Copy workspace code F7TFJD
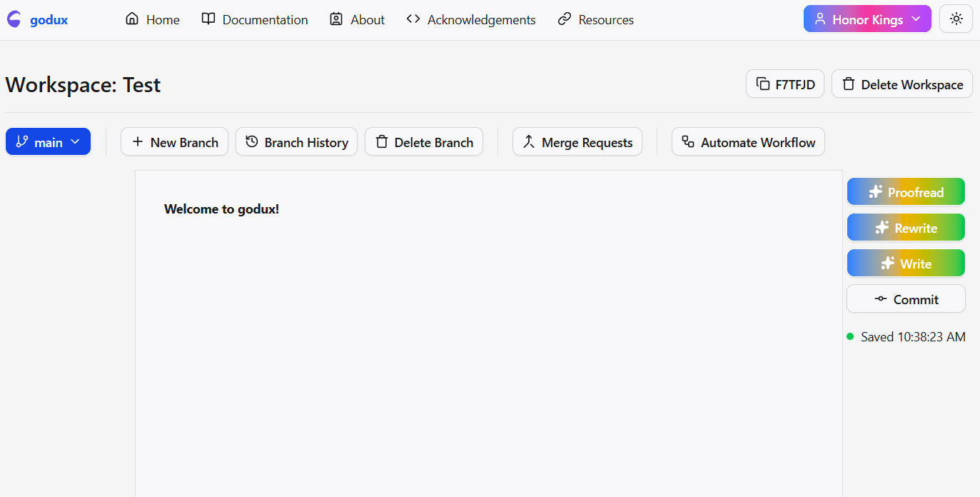The image size is (980, 497). [785, 84]
